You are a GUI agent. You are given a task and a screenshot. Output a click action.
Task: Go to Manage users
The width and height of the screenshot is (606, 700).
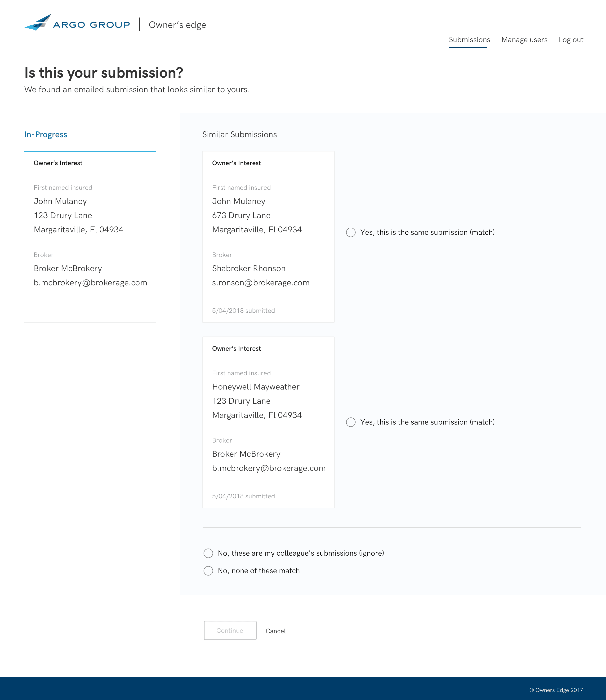524,40
